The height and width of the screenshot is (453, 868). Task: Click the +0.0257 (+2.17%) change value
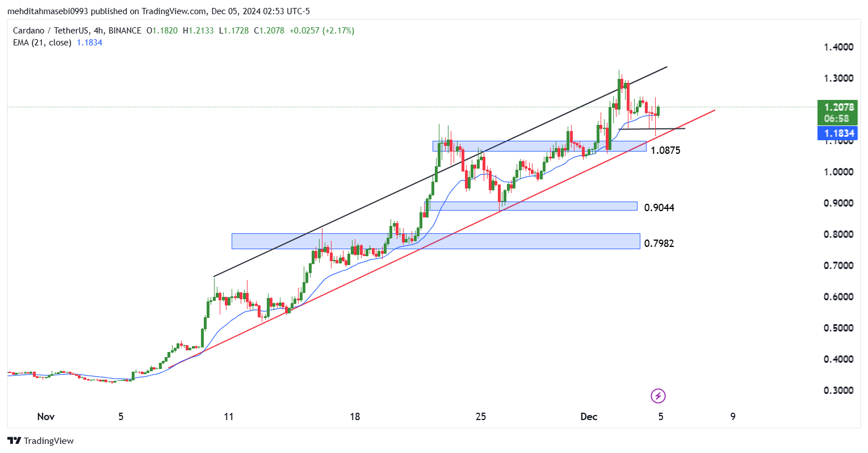click(322, 31)
